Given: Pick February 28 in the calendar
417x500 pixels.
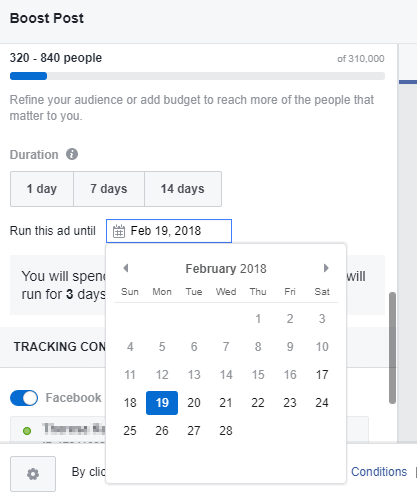Looking at the screenshot, I should (x=226, y=431).
